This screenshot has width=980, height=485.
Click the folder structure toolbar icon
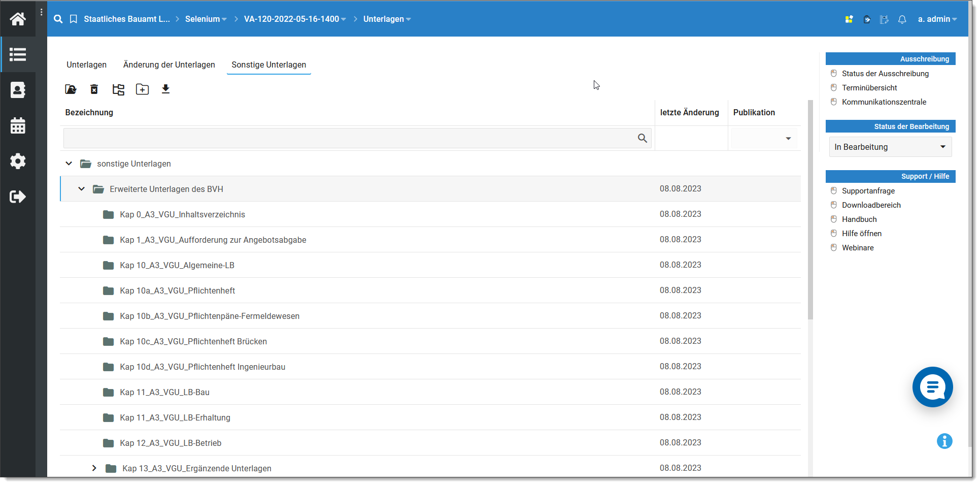tap(118, 90)
